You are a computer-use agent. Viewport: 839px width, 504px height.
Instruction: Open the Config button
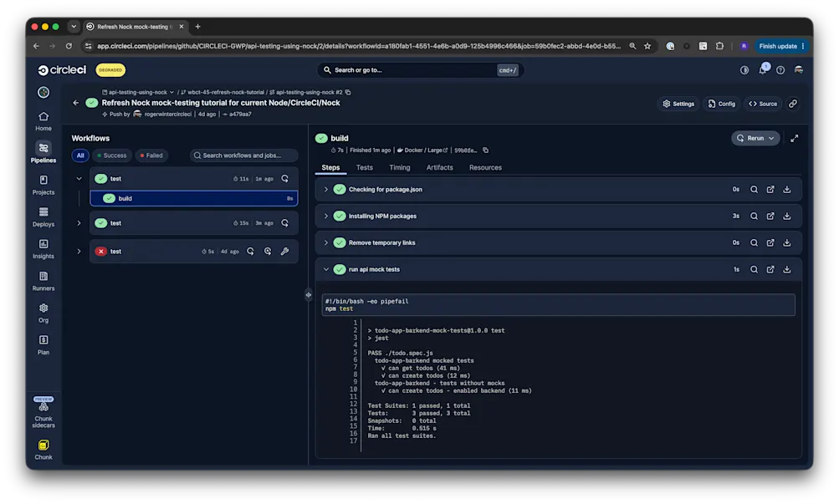721,104
